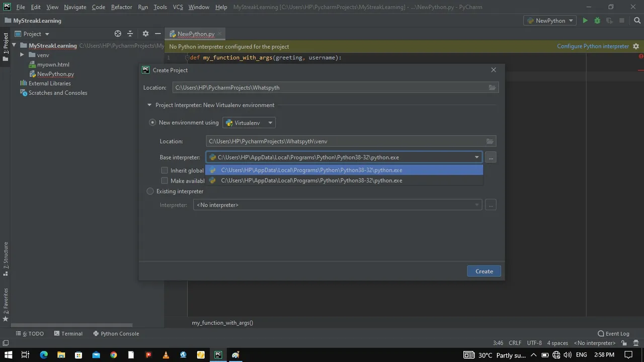Open Project panel gear settings
This screenshot has width=644, height=362.
click(x=145, y=34)
